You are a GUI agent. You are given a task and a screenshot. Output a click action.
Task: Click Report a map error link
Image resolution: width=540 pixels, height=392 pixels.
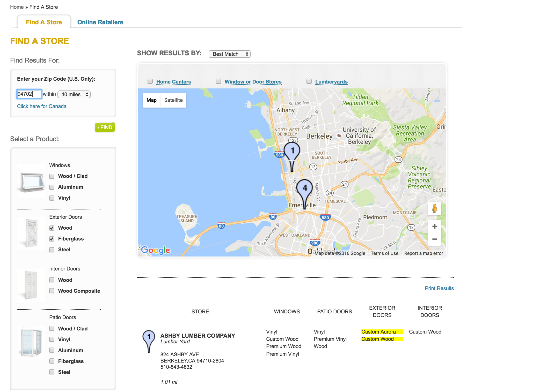424,253
